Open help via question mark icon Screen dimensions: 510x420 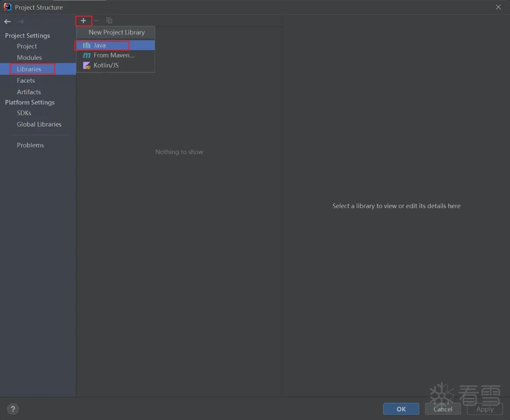(13, 409)
